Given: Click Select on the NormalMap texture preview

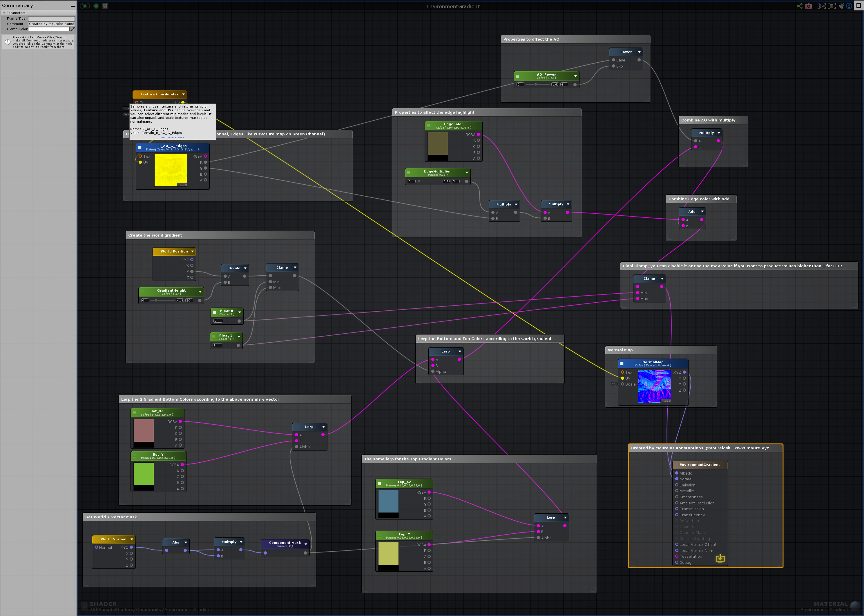Looking at the screenshot, I should coord(667,401).
